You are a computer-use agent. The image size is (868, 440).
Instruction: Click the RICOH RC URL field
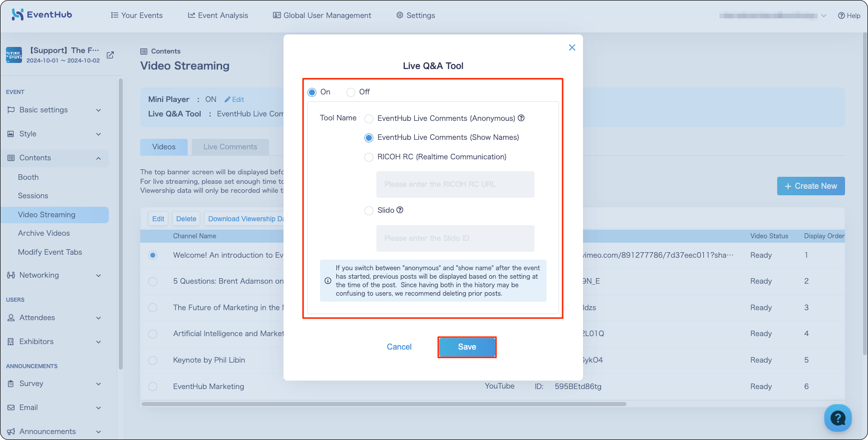[x=455, y=184]
